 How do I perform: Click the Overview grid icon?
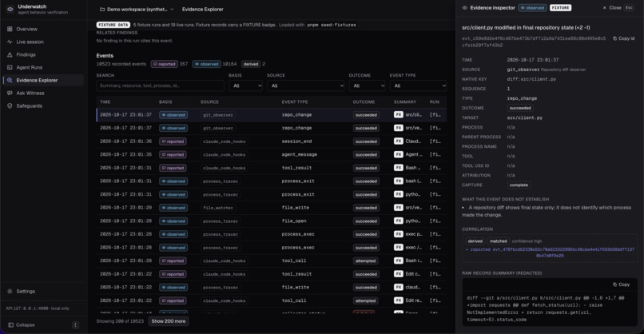coord(10,30)
